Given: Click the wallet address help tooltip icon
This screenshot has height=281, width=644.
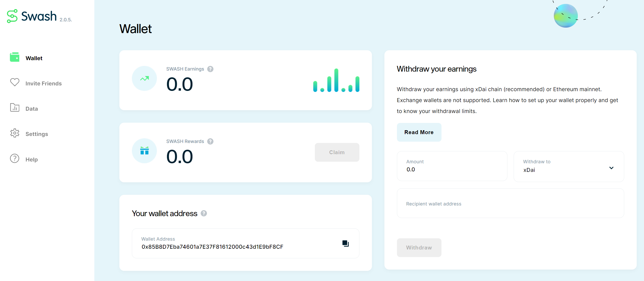Looking at the screenshot, I should point(204,213).
